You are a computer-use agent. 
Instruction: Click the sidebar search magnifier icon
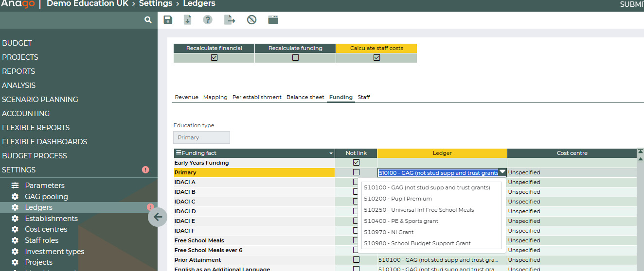[148, 20]
